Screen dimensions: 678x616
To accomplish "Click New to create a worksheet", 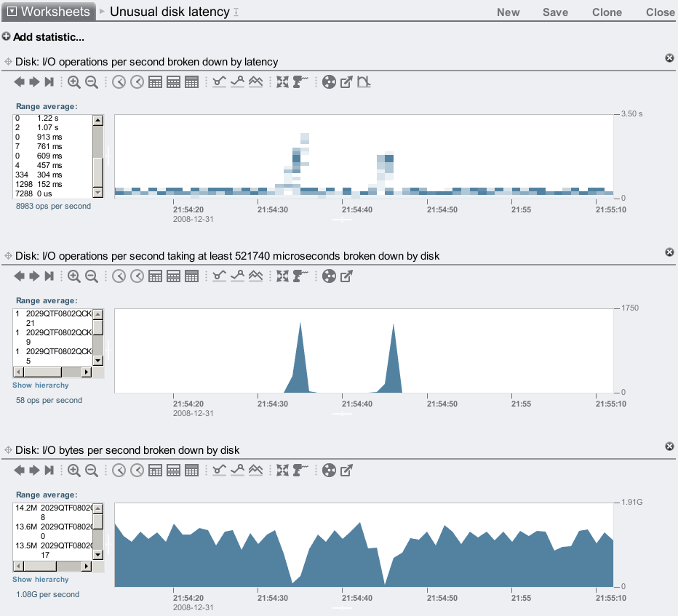I will click(508, 12).
